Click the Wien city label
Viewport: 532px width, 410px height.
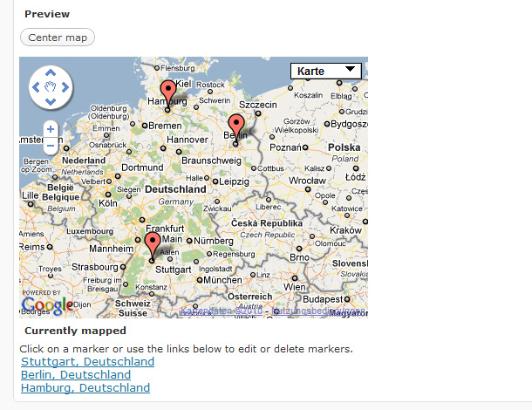click(295, 287)
